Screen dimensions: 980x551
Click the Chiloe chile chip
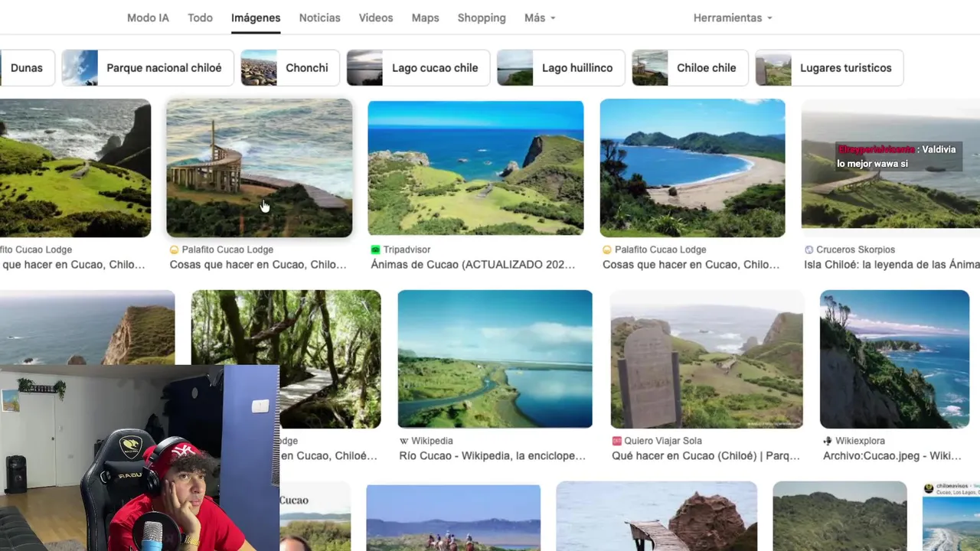point(690,68)
